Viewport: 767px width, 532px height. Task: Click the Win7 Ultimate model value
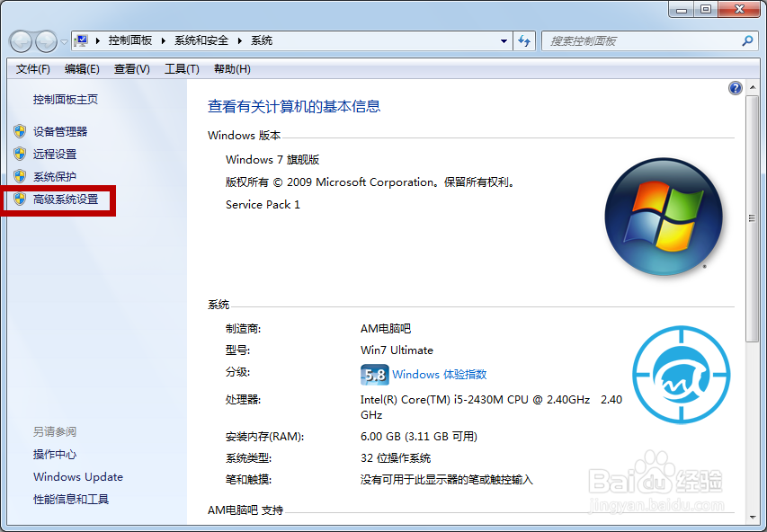point(397,350)
